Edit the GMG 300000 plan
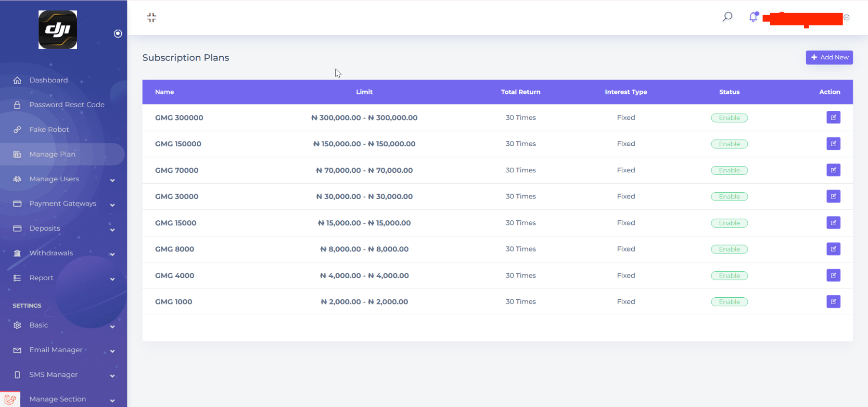 pos(833,117)
